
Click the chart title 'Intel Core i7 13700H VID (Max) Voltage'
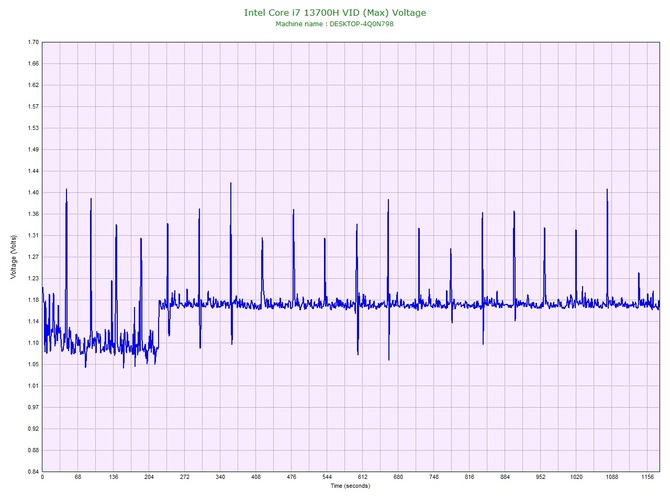[335, 13]
